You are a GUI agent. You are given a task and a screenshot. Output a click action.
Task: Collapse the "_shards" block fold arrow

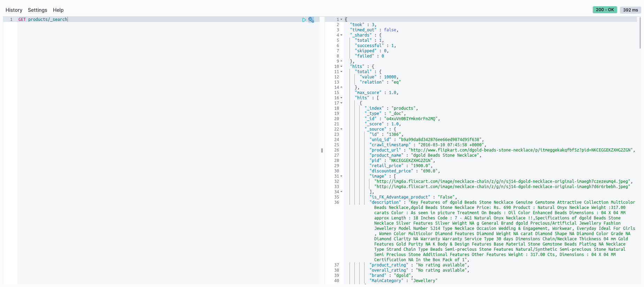(x=341, y=35)
